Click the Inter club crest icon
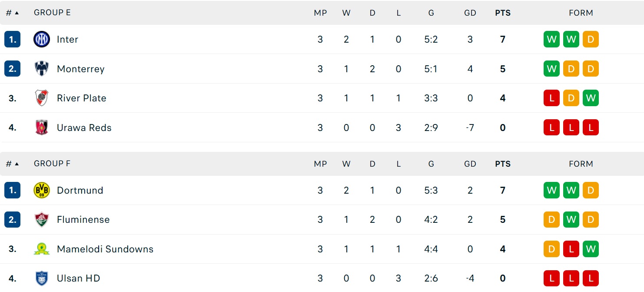Image resolution: width=644 pixels, height=292 pixels. 42,40
